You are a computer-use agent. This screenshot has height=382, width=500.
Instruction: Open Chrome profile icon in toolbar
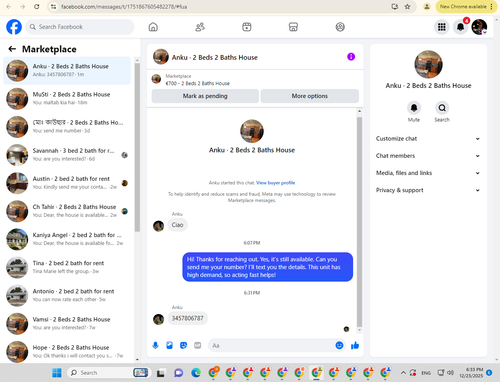427,7
